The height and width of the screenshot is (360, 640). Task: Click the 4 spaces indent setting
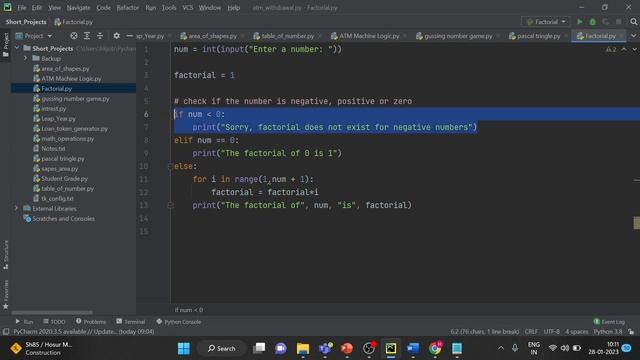point(576,331)
